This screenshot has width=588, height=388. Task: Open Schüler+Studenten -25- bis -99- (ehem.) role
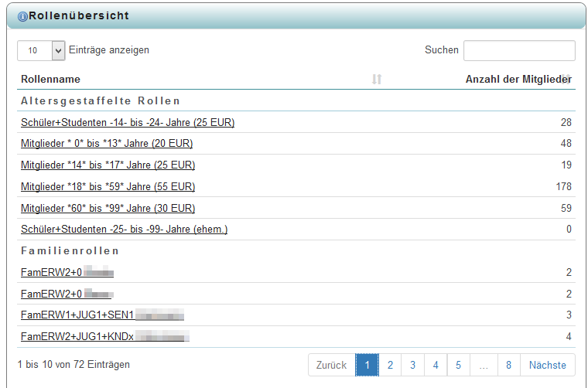click(124, 230)
